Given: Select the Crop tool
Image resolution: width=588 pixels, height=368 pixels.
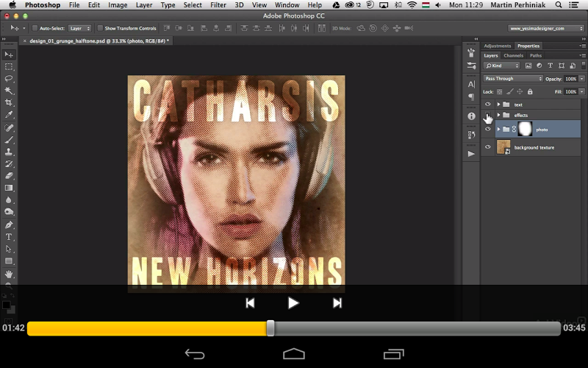Looking at the screenshot, I should click(9, 103).
